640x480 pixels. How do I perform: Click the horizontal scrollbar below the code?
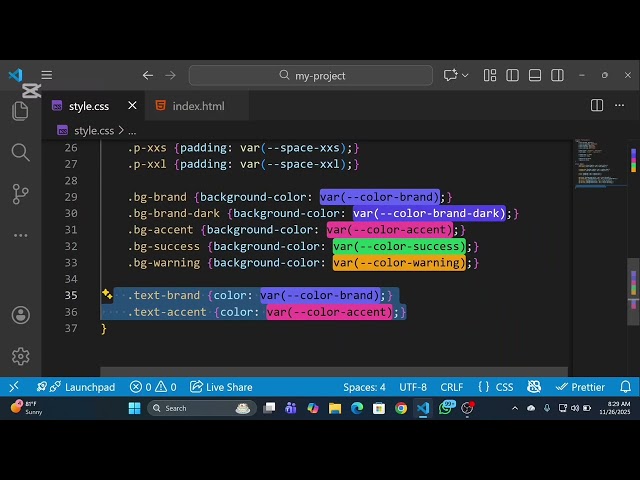(334, 371)
